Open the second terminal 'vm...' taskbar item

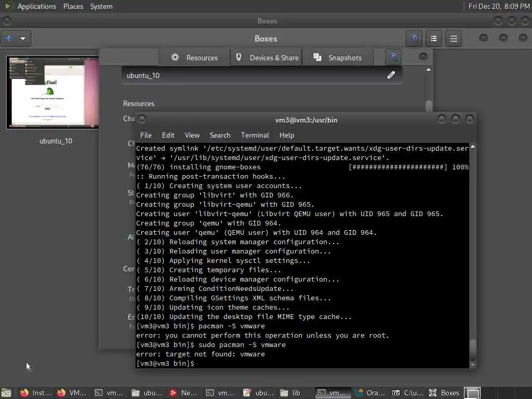[220, 393]
